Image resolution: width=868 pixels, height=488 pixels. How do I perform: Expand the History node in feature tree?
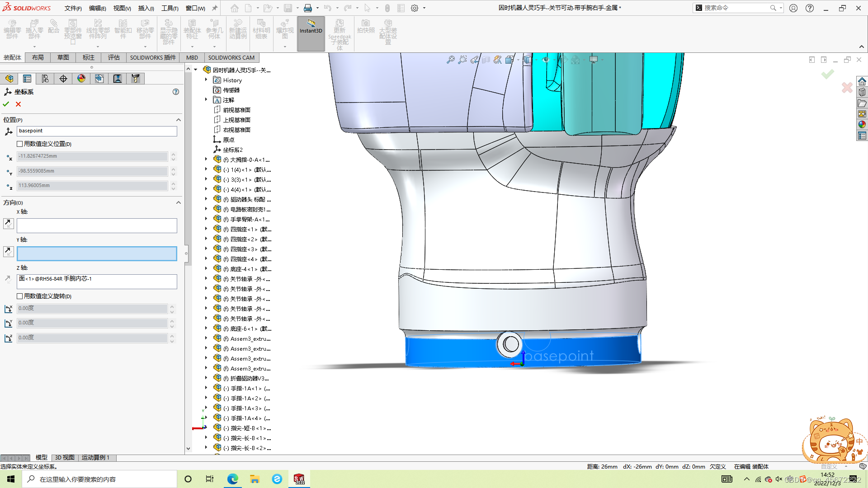[206, 80]
